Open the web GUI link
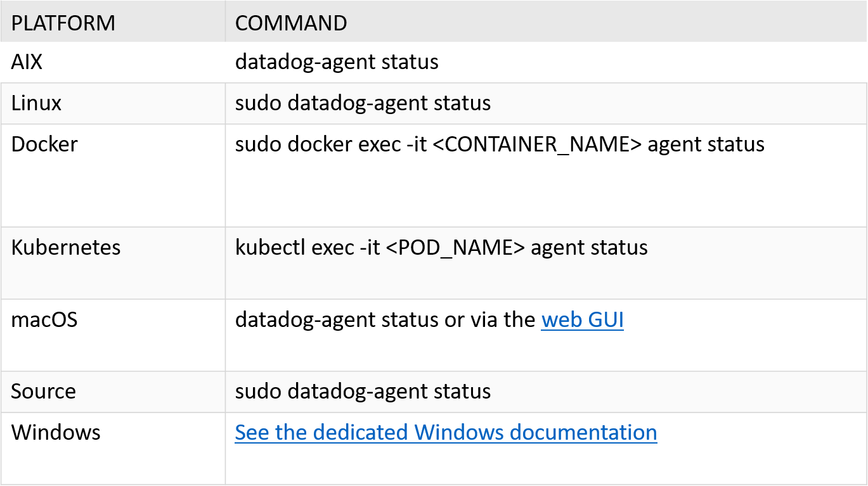 pyautogui.click(x=582, y=320)
